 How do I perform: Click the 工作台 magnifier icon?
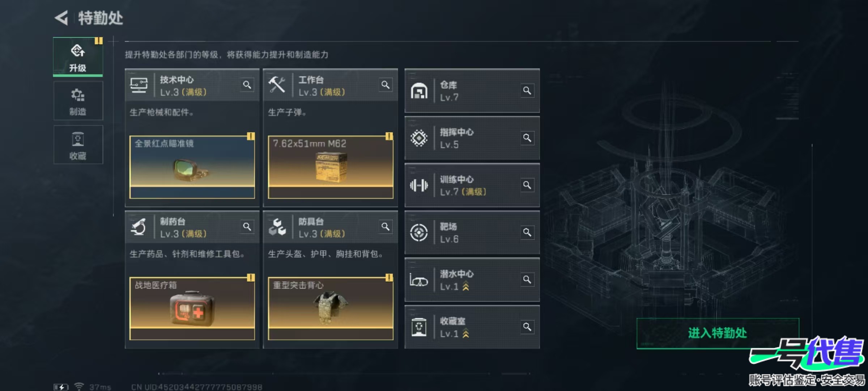click(x=386, y=85)
